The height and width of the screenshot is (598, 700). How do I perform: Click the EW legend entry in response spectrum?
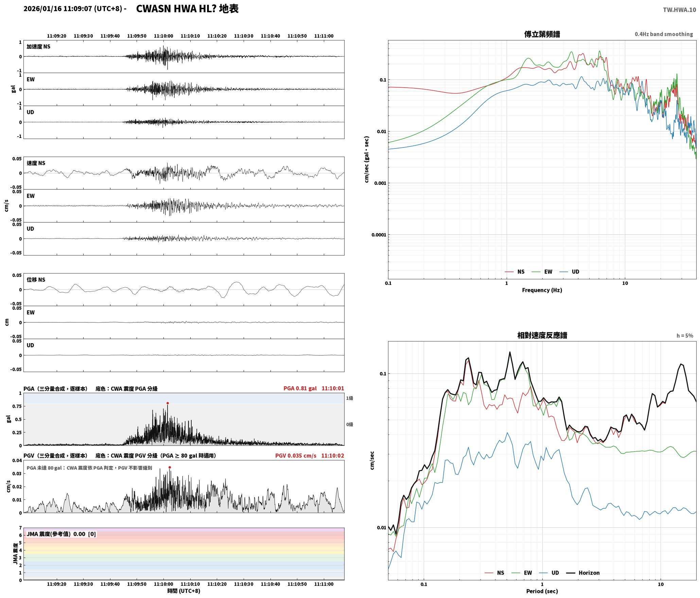point(522,573)
